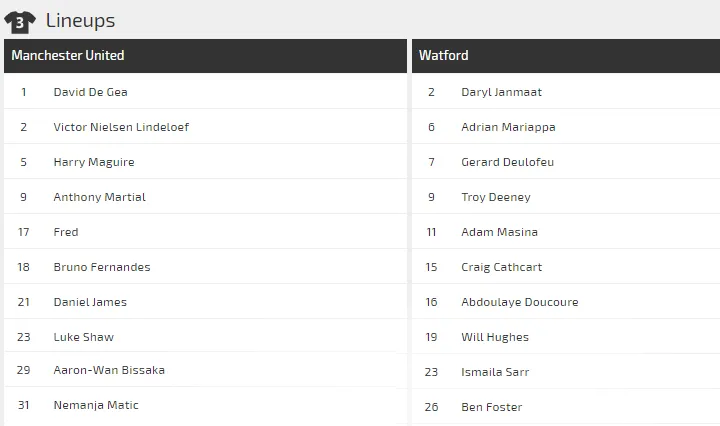Click Bruno Fernandes in the lineup
This screenshot has height=426, width=720.
(102, 267)
